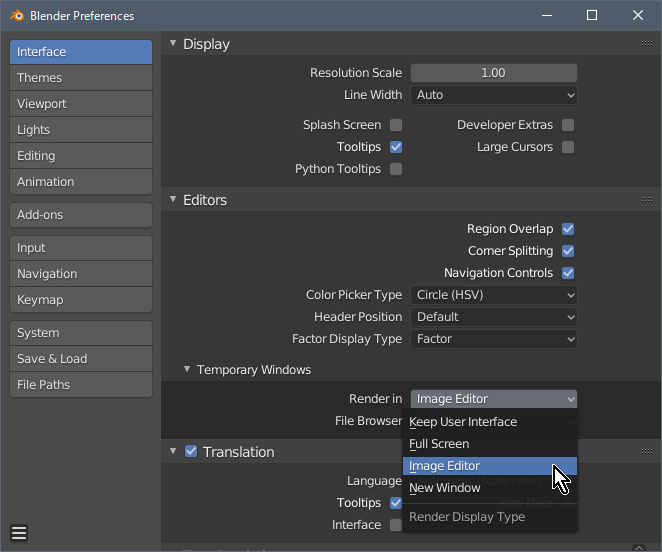Image resolution: width=662 pixels, height=552 pixels.
Task: Open the Line Width dropdown
Action: pyautogui.click(x=494, y=95)
